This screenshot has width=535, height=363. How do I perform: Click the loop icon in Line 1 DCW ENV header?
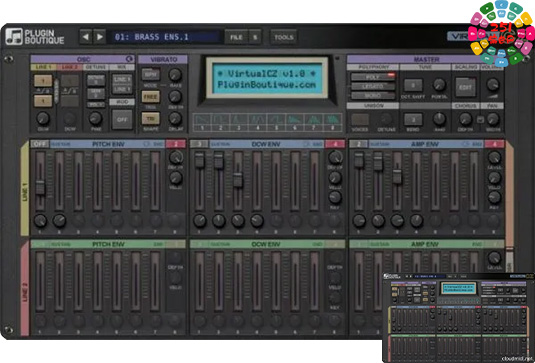306,144
